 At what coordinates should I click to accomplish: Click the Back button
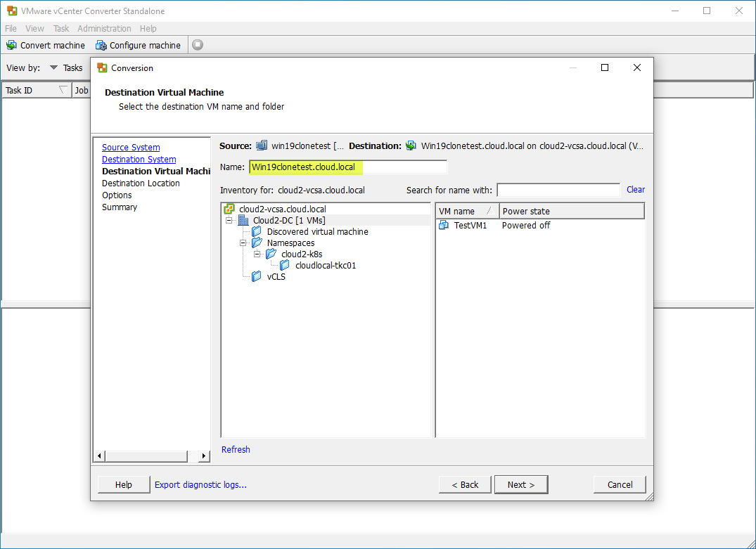(465, 484)
